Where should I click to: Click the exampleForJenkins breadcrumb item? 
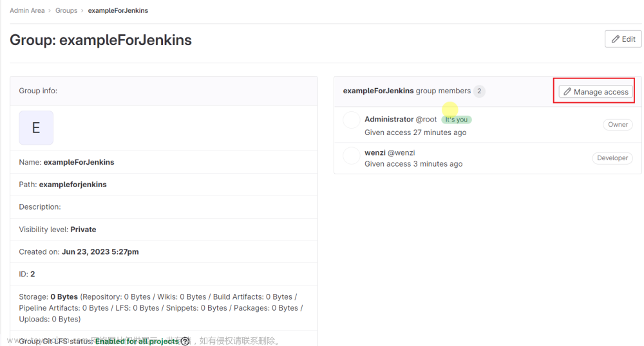click(118, 11)
